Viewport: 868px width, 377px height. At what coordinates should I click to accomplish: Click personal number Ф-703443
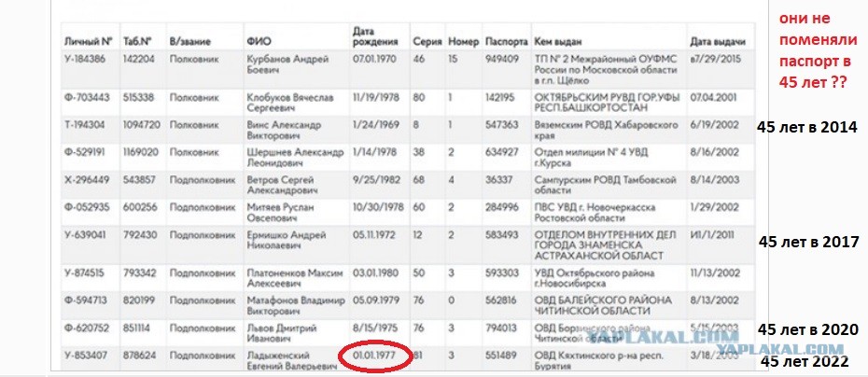87,97
